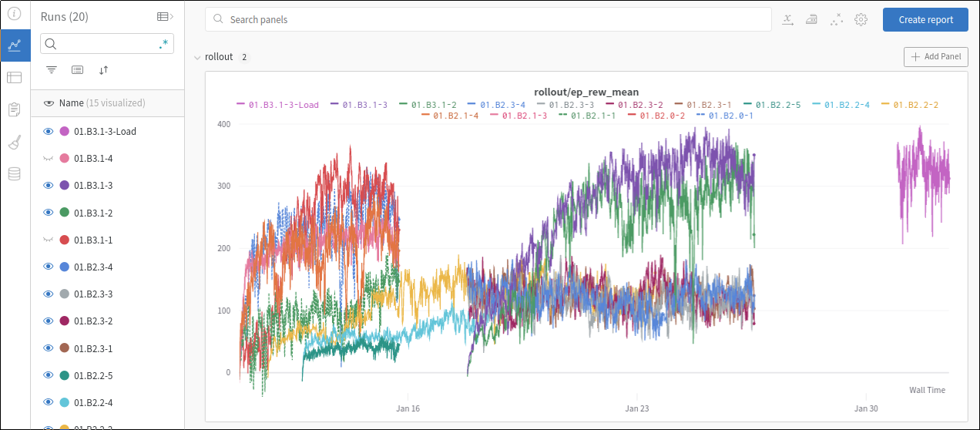Image resolution: width=980 pixels, height=430 pixels.
Task: Collapse the rollout panel section
Action: [198, 57]
